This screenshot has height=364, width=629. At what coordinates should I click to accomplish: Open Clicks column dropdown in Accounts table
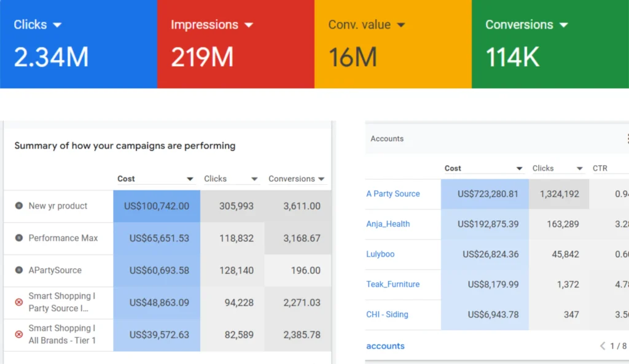click(579, 169)
